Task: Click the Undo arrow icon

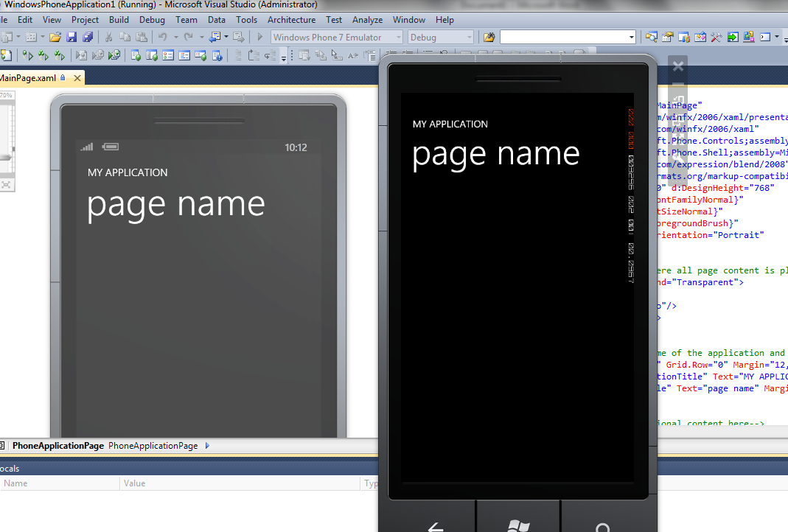Action: pyautogui.click(x=162, y=37)
